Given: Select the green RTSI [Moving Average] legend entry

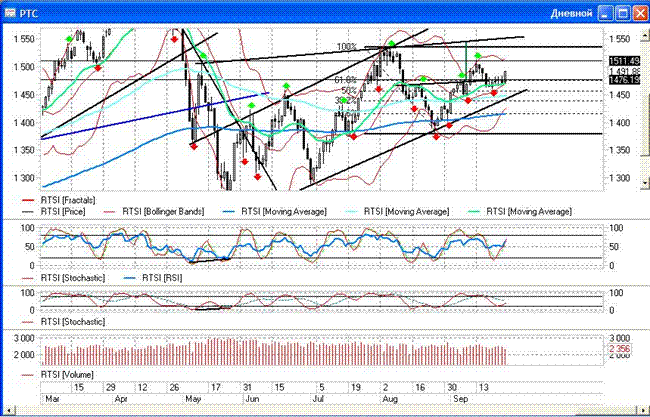Looking at the screenshot, I should pos(520,211).
